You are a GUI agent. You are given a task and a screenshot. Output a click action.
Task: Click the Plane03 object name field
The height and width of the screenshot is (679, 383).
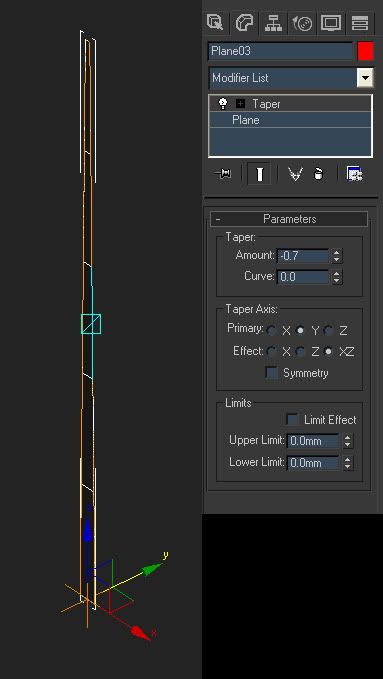pyautogui.click(x=280, y=51)
